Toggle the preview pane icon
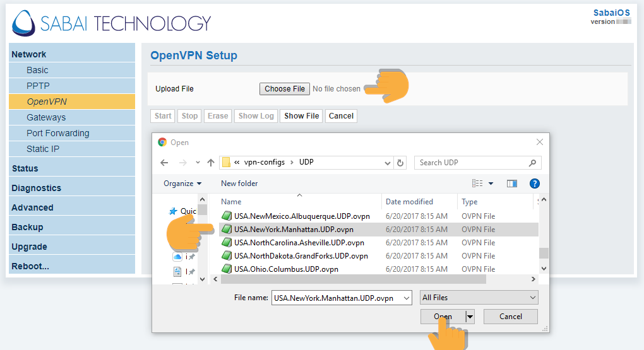This screenshot has width=644, height=350. [512, 184]
